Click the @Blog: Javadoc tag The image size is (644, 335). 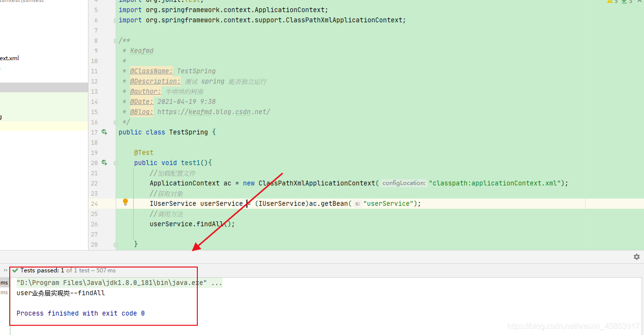[141, 112]
